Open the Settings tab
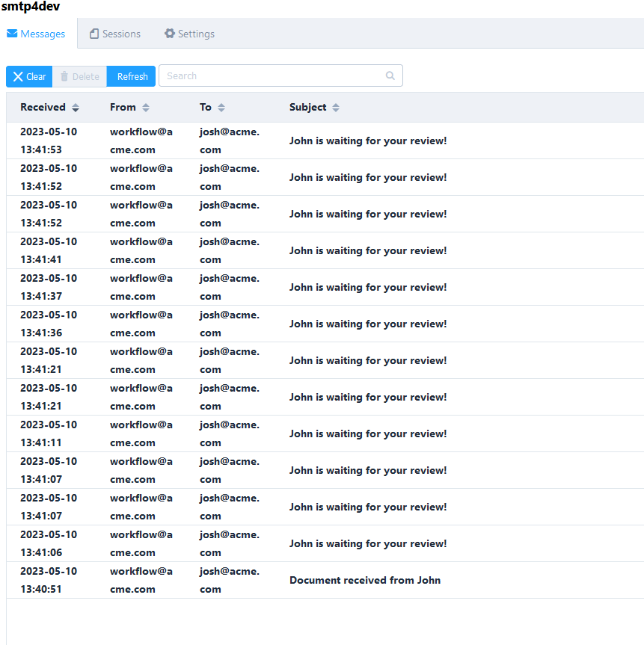Image resolution: width=644 pixels, height=645 pixels. 189,34
